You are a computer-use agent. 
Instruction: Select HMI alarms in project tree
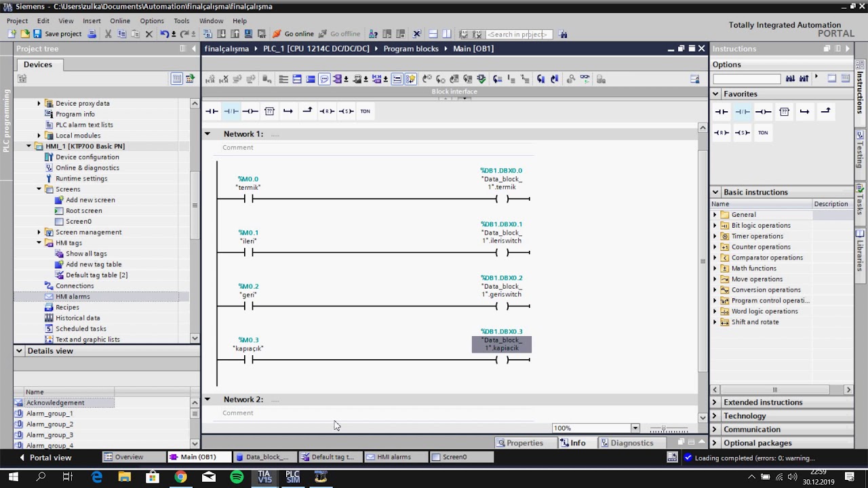tap(73, 297)
